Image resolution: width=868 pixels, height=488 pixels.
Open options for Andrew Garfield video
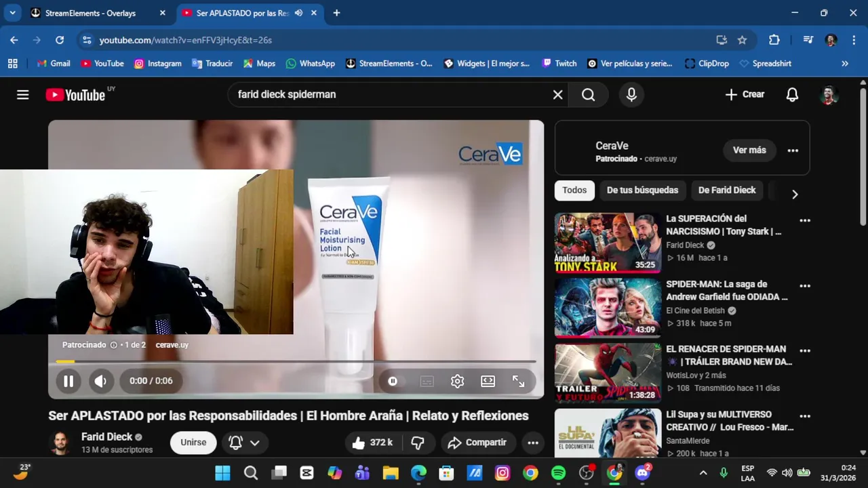coord(805,285)
